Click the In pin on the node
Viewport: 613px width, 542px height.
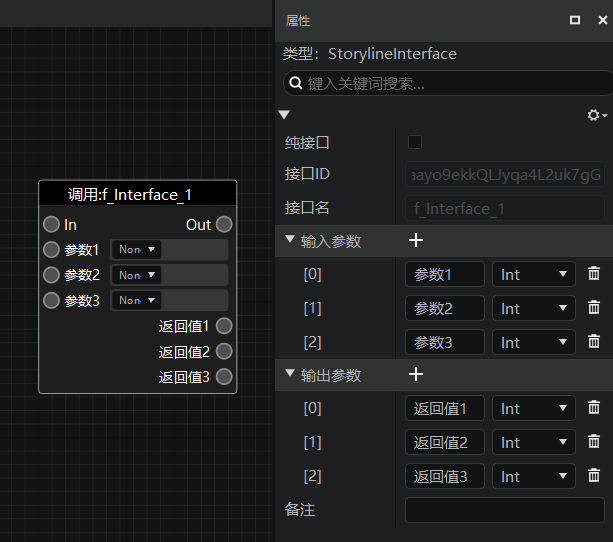pos(51,224)
